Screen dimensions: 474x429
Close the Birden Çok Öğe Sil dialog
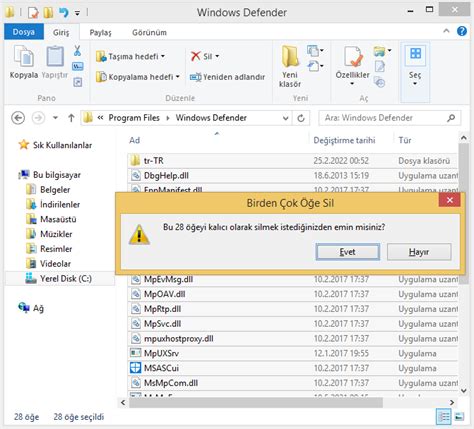(450, 200)
